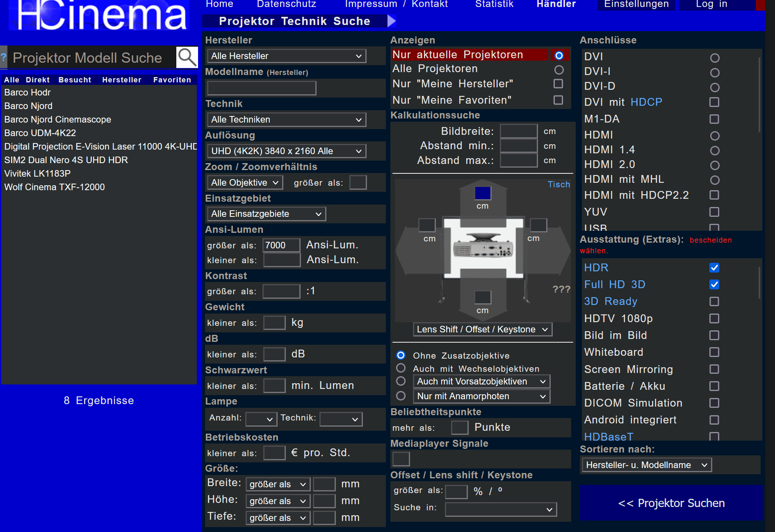Image resolution: width=775 pixels, height=532 pixels.
Task: Check HDMI mit HDCP2.2 checkbox
Action: click(x=714, y=195)
